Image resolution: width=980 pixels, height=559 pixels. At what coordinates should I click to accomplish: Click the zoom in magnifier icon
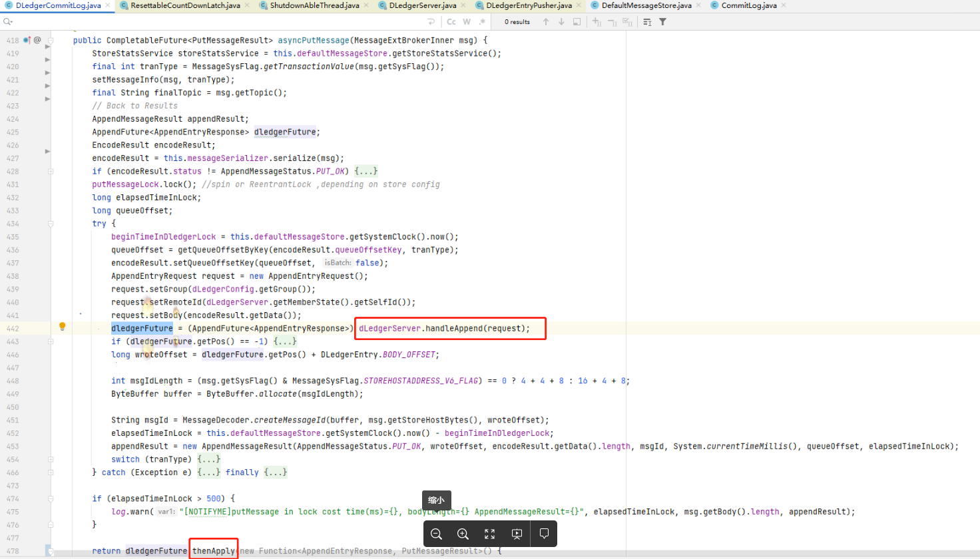pos(463,534)
